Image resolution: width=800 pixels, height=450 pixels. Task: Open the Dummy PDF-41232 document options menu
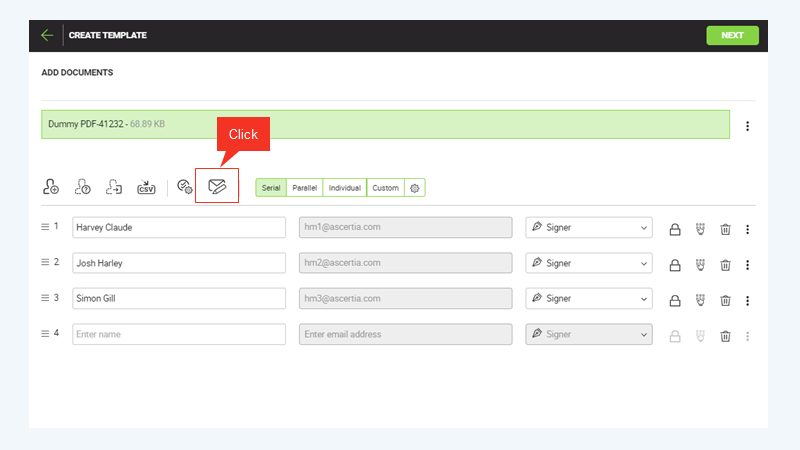click(x=747, y=126)
